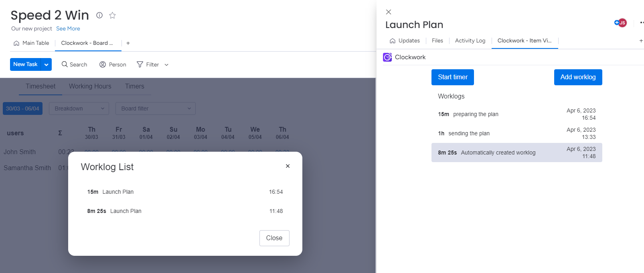Star the Speed 2 Win board
The height and width of the screenshot is (273, 644).
112,15
